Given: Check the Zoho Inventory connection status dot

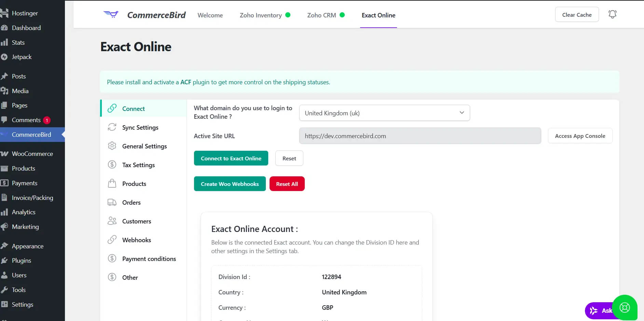Looking at the screenshot, I should tap(287, 15).
